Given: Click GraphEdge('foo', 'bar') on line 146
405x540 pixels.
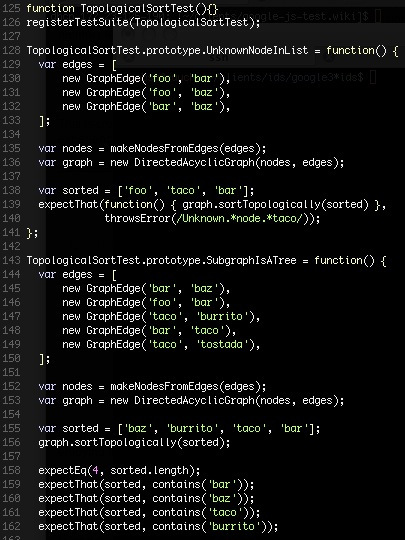Looking at the screenshot, I should 155,302.
